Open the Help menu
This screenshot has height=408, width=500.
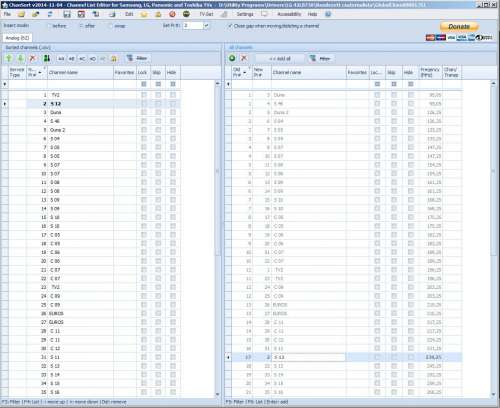tap(312, 14)
